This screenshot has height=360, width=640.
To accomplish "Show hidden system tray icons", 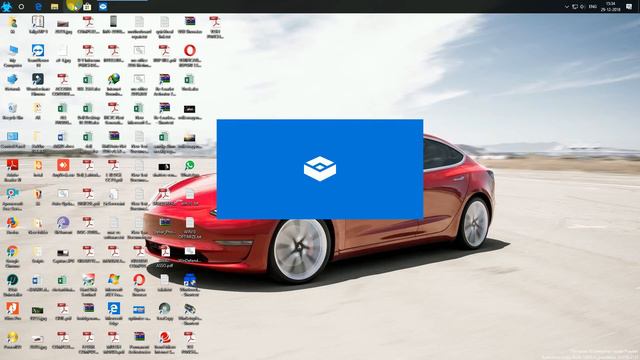I will (567, 7).
